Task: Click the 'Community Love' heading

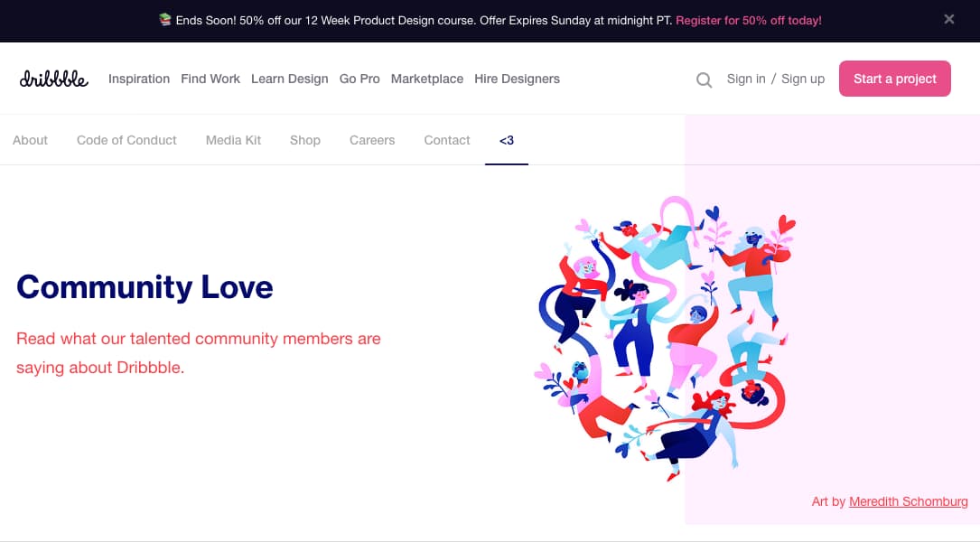Action: pos(145,287)
